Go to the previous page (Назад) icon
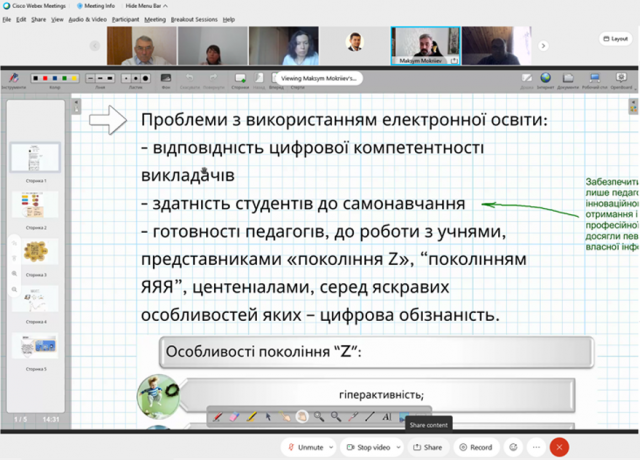 click(x=259, y=78)
